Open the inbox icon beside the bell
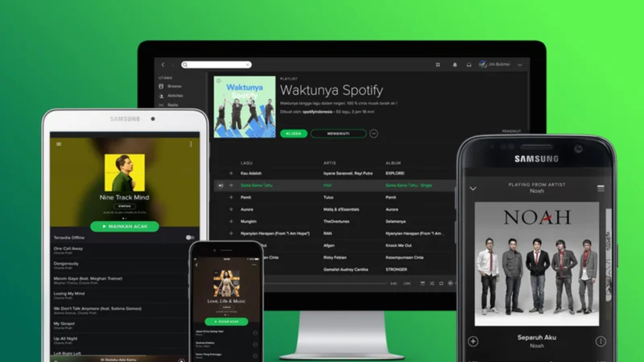 point(469,64)
